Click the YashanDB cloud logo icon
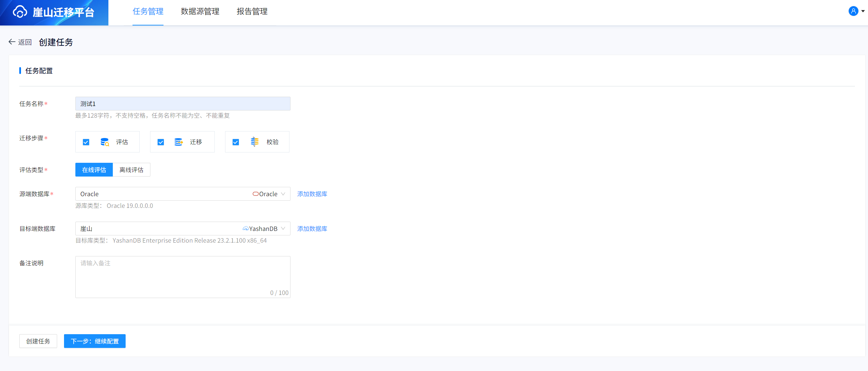The height and width of the screenshot is (371, 868). point(20,12)
